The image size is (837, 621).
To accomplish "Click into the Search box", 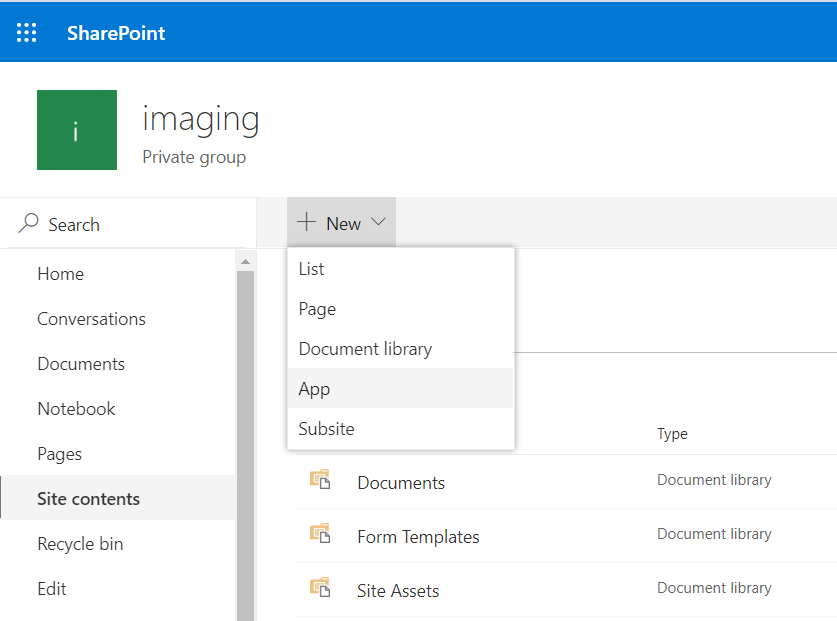I will click(128, 223).
